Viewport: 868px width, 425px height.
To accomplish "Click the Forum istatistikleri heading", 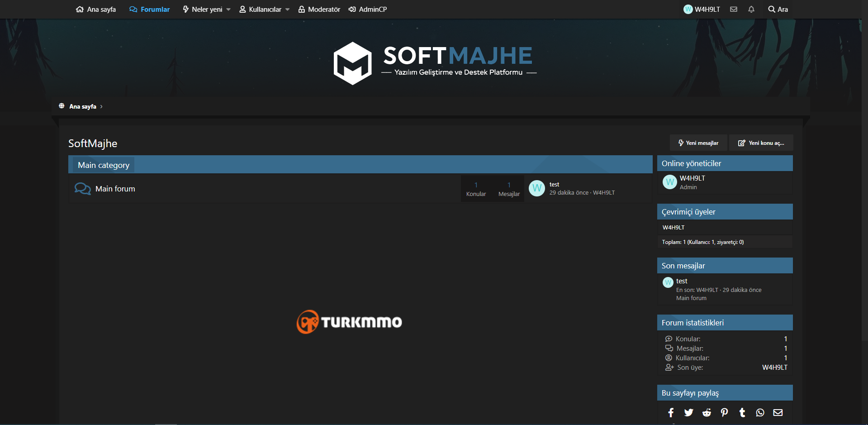I will pos(693,323).
